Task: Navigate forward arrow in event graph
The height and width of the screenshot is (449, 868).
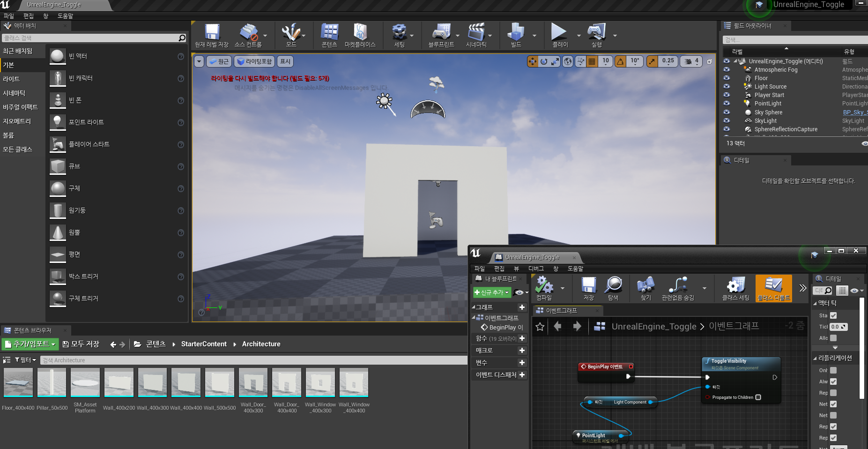Action: click(x=577, y=326)
